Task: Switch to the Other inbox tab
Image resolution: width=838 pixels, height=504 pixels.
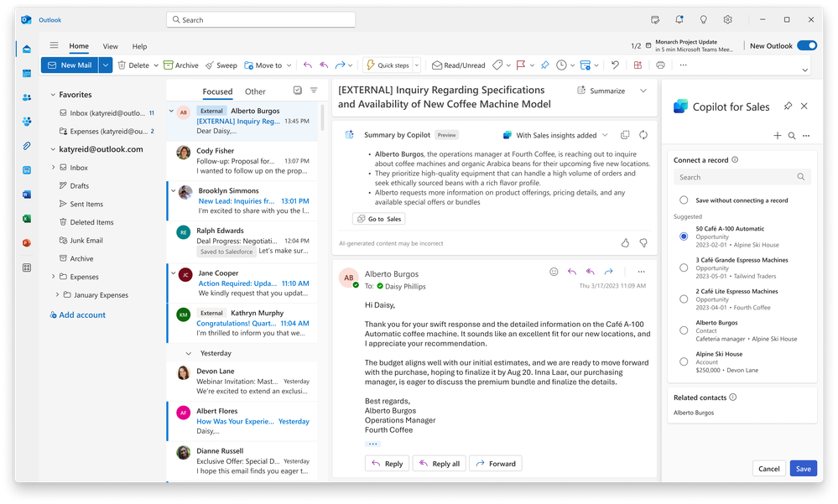Action: [x=255, y=91]
